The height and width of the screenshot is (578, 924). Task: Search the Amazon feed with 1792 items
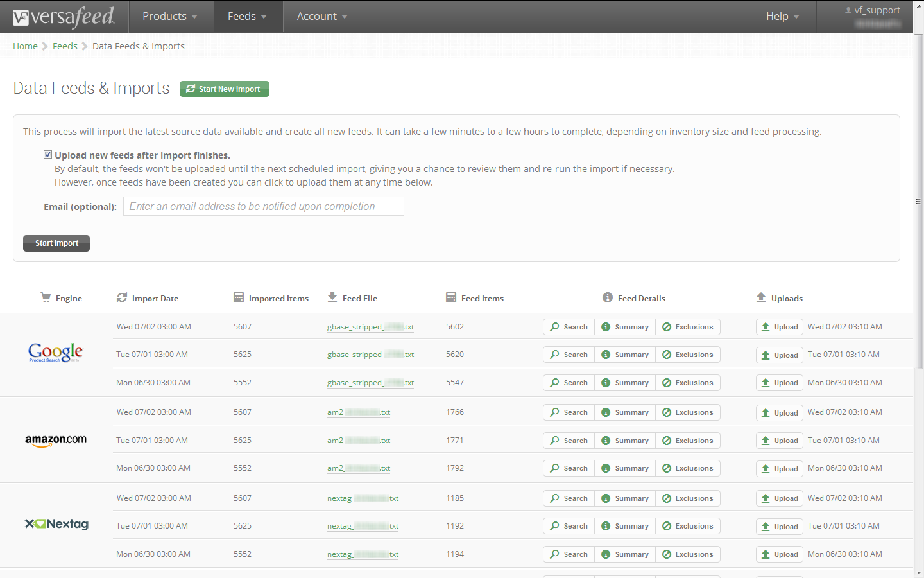point(569,468)
